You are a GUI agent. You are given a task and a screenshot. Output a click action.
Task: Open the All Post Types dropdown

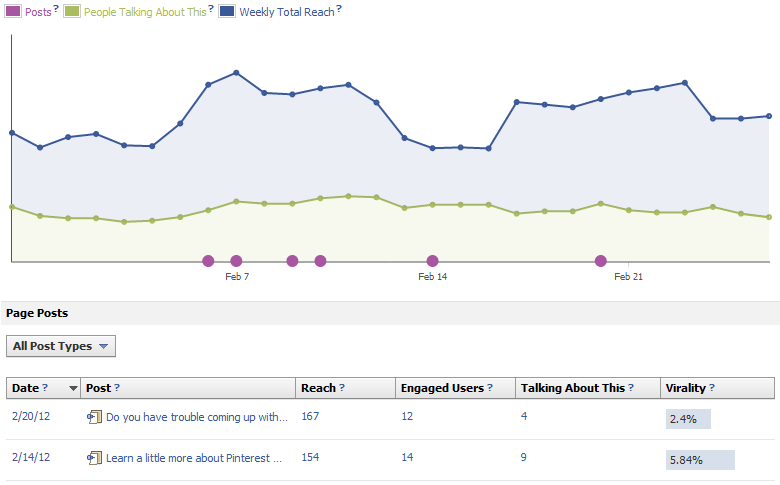pyautogui.click(x=61, y=346)
